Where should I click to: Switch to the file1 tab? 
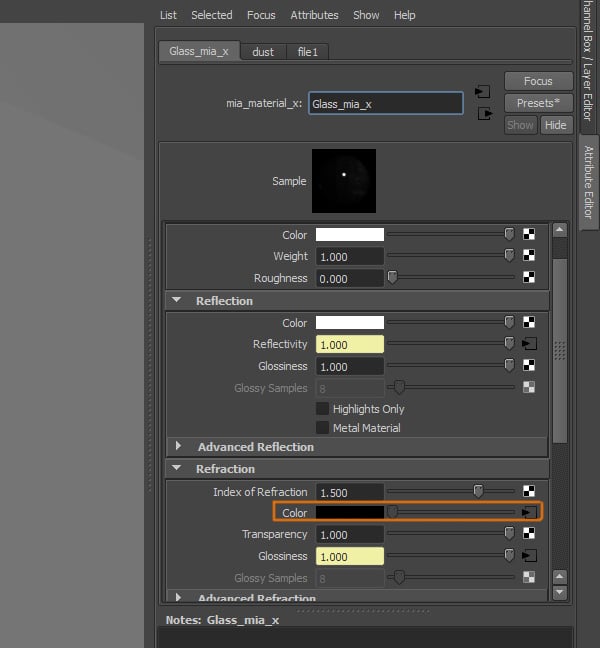[307, 52]
